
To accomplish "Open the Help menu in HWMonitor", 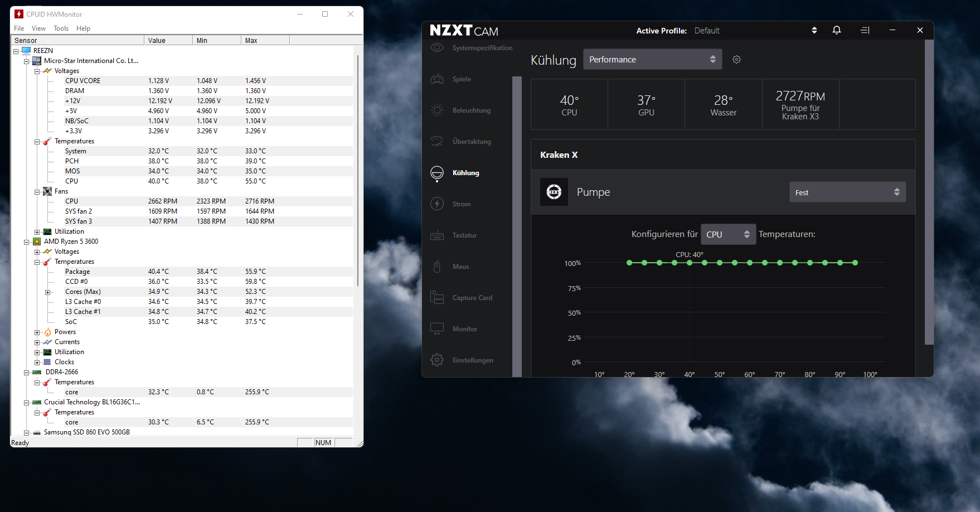I will point(83,28).
